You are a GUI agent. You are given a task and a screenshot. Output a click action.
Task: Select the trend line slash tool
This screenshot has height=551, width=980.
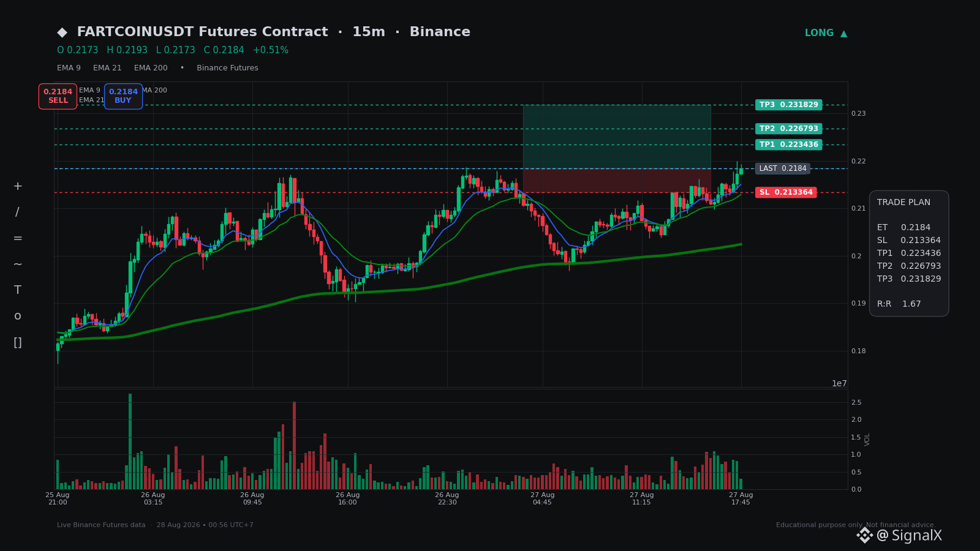pos(18,212)
